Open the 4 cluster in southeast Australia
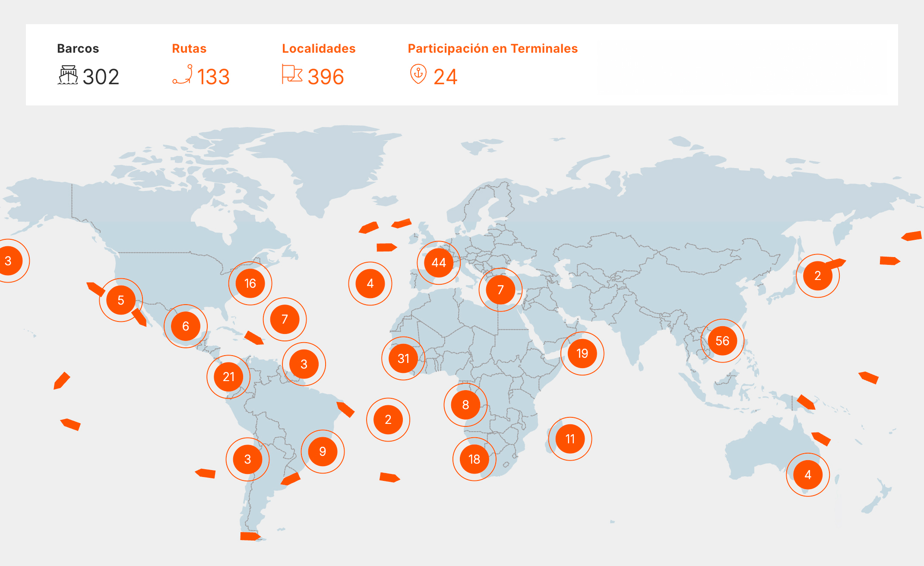 pos(808,475)
